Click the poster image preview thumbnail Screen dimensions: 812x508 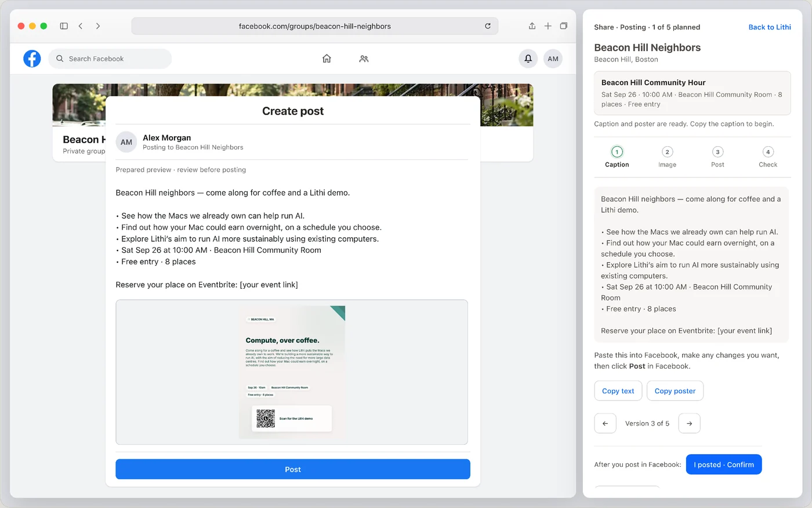292,372
